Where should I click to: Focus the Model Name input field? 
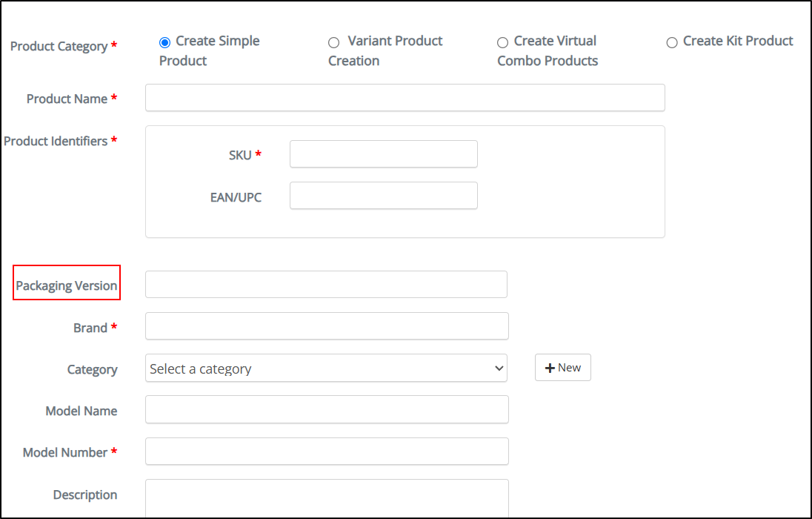[x=326, y=409]
